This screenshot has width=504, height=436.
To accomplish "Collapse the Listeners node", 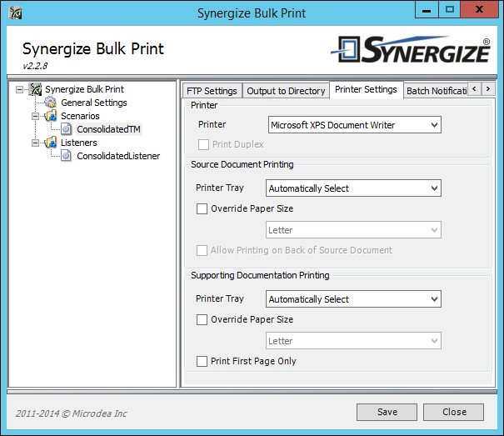I will [35, 143].
